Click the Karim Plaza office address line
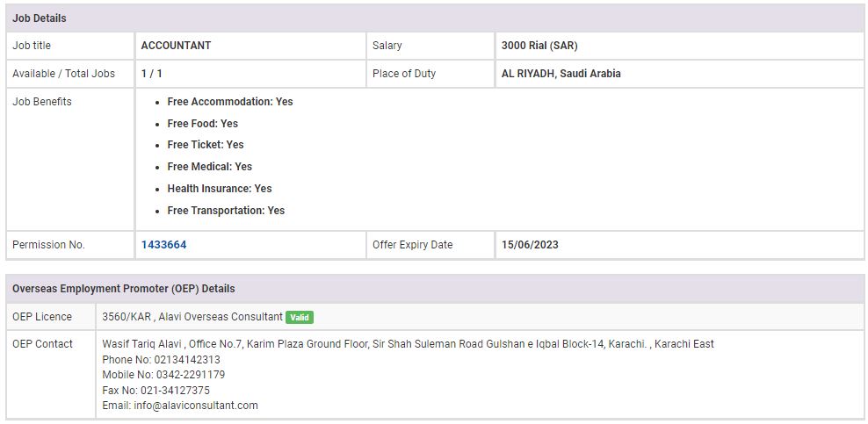The width and height of the screenshot is (868, 424). point(408,344)
